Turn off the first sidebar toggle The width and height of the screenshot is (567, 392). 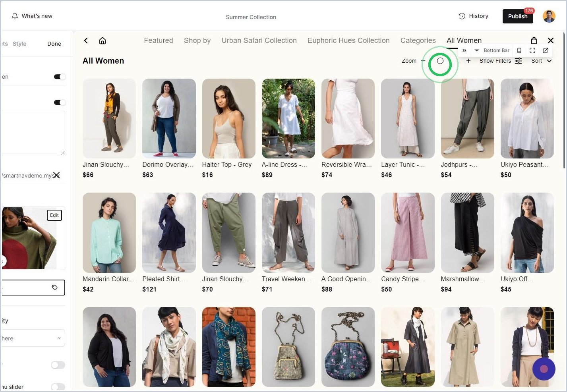tap(60, 77)
